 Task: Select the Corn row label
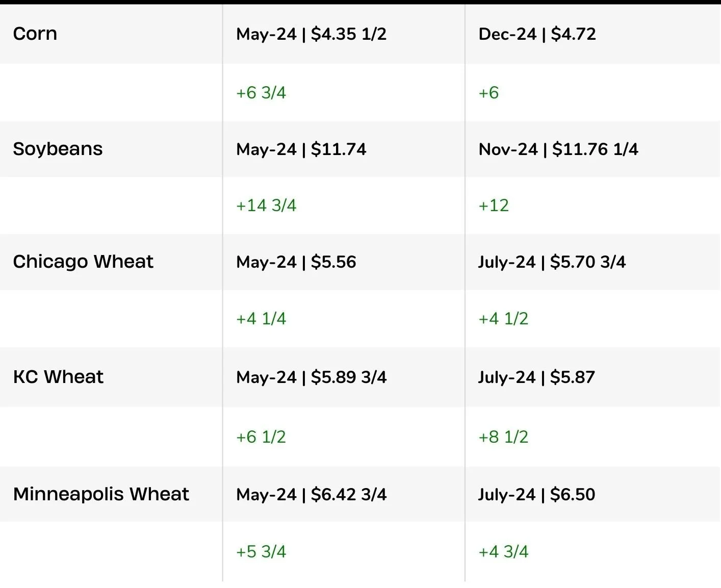[35, 34]
